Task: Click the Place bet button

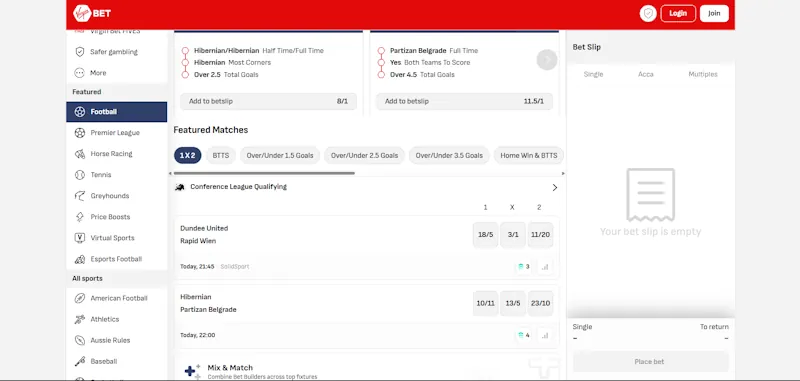Action: pos(651,362)
